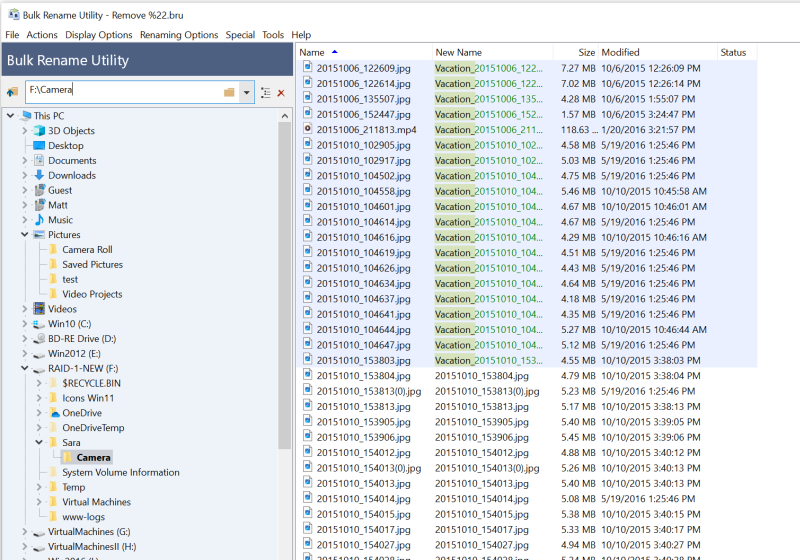Image resolution: width=800 pixels, height=560 pixels.
Task: Sort by the Size column header
Action: click(x=576, y=52)
